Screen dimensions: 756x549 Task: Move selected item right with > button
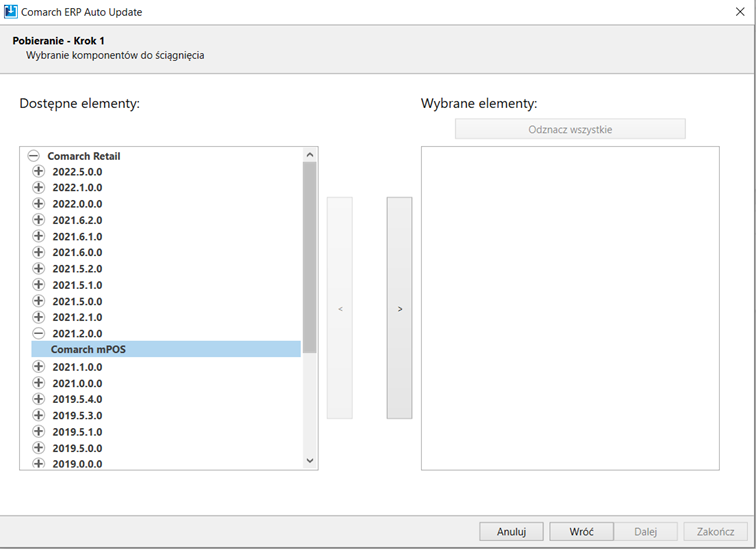click(399, 308)
